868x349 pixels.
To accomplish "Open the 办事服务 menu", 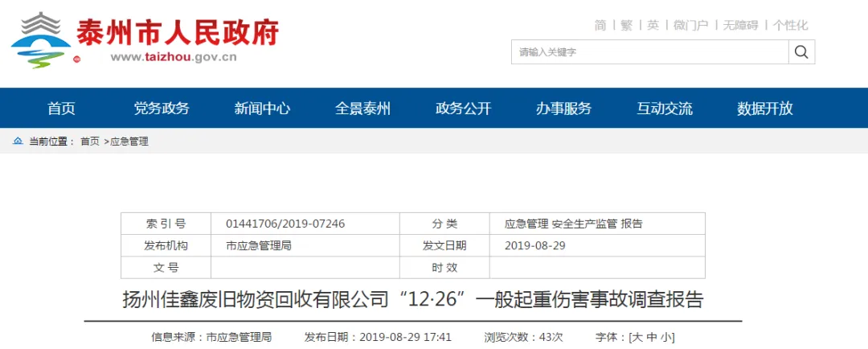I will point(563,108).
